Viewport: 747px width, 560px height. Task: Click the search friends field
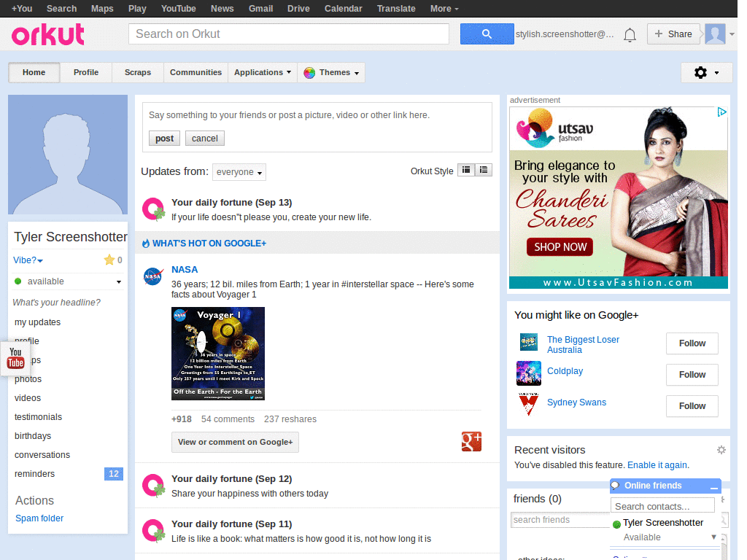point(560,519)
